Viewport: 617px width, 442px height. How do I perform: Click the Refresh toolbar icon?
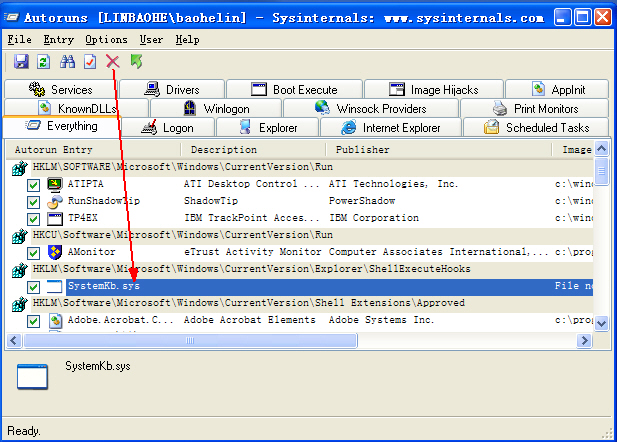point(44,61)
